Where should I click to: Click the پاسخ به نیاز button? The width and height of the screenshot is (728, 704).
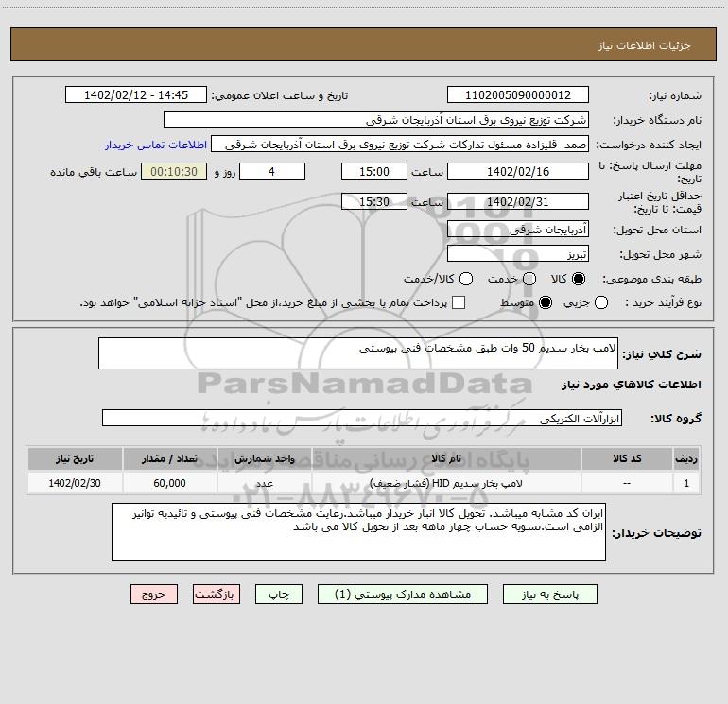[549, 594]
